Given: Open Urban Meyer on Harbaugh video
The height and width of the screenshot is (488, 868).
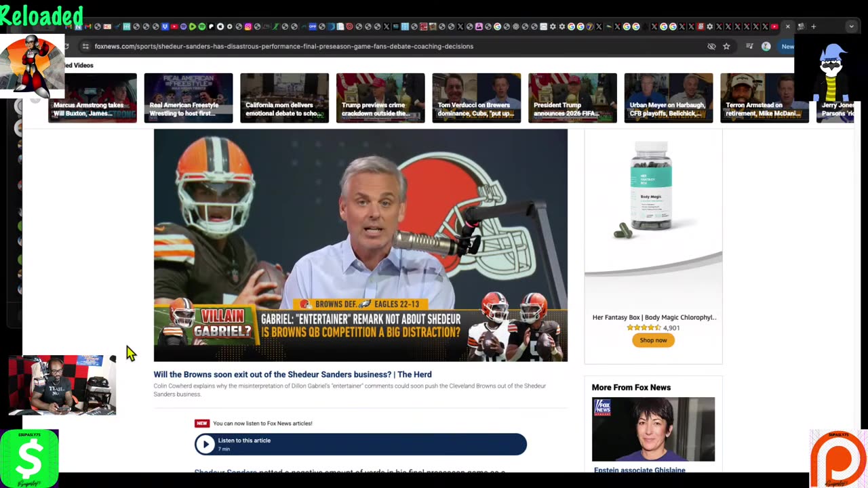Looking at the screenshot, I should click(669, 98).
